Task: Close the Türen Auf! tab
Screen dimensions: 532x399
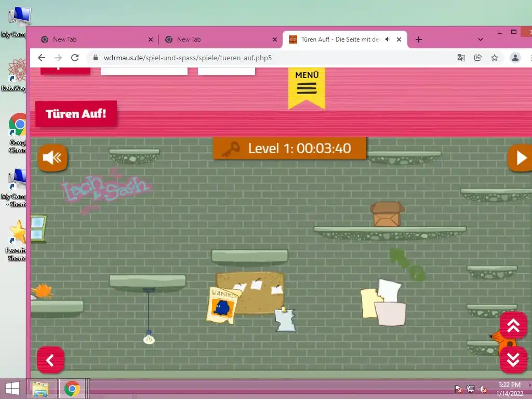Action: pyautogui.click(x=399, y=39)
